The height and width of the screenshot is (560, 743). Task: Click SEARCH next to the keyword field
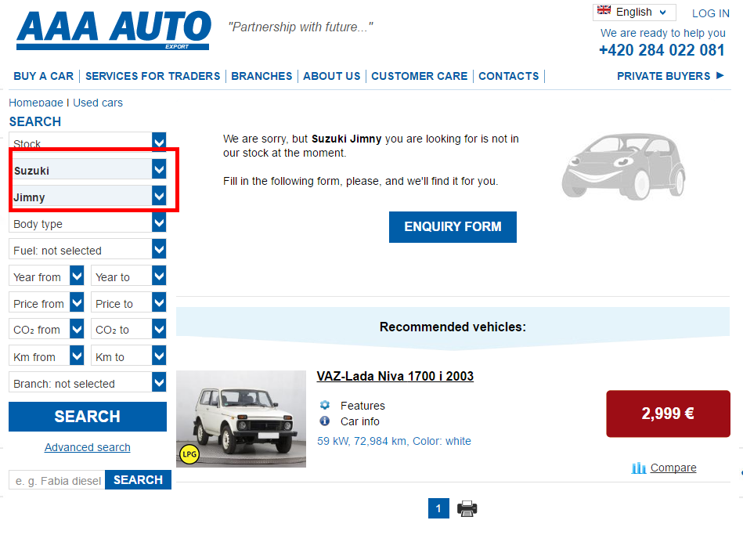138,480
